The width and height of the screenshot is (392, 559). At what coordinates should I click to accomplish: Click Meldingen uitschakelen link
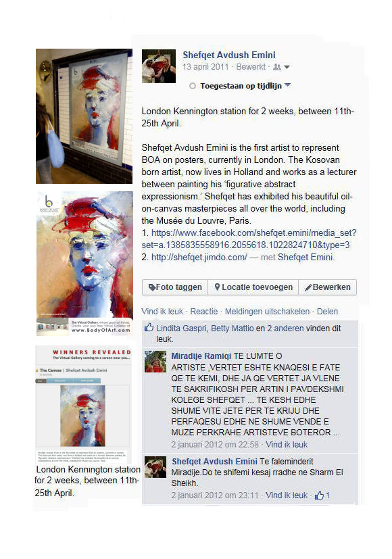click(267, 312)
